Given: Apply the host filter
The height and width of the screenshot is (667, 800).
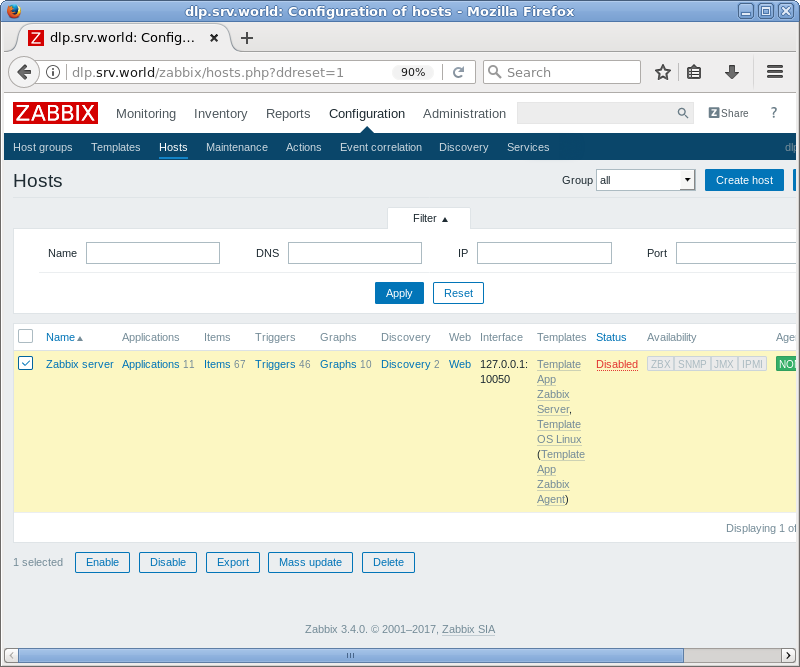Looking at the screenshot, I should (x=399, y=293).
